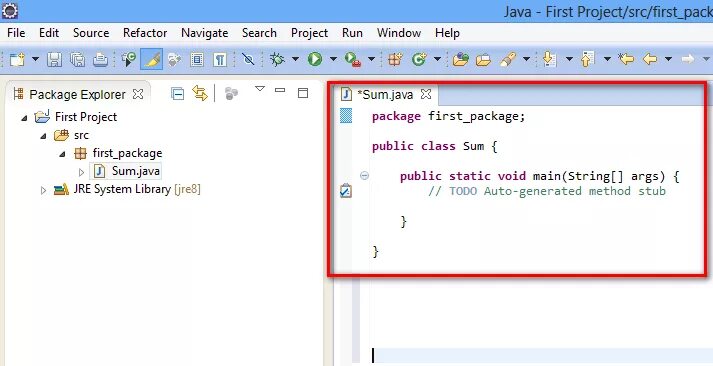
Task: Click the Next Annotation down-arrow icon
Action: click(x=550, y=60)
